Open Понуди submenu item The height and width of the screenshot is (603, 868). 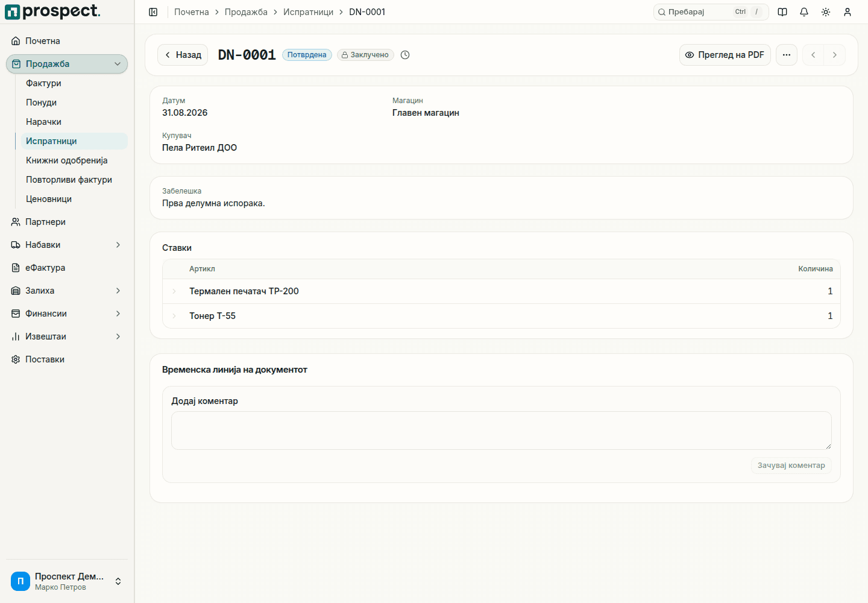(74, 103)
